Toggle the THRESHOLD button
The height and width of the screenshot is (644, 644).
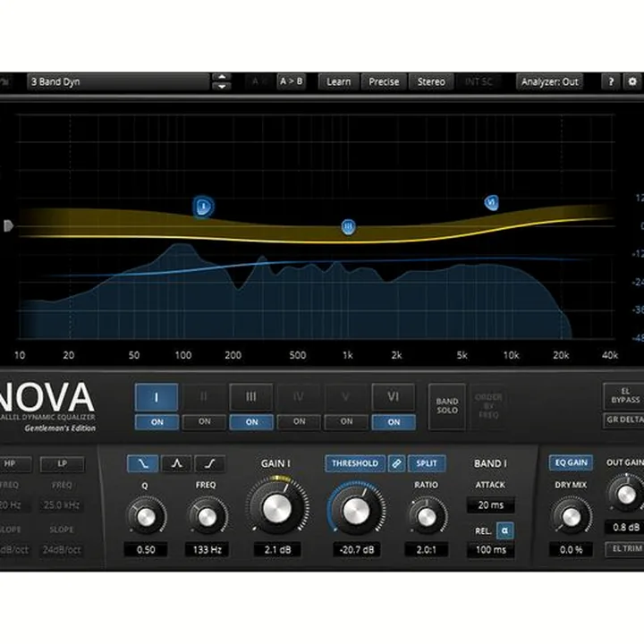click(355, 463)
